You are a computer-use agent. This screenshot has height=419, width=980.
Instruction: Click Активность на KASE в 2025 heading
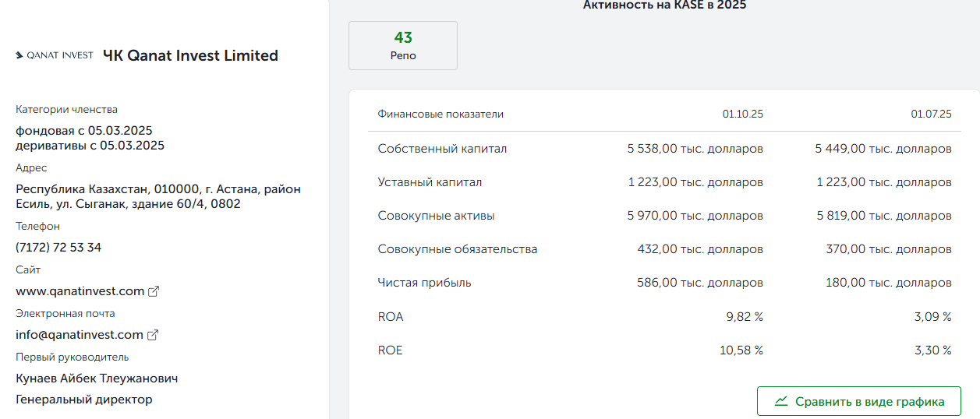(664, 5)
